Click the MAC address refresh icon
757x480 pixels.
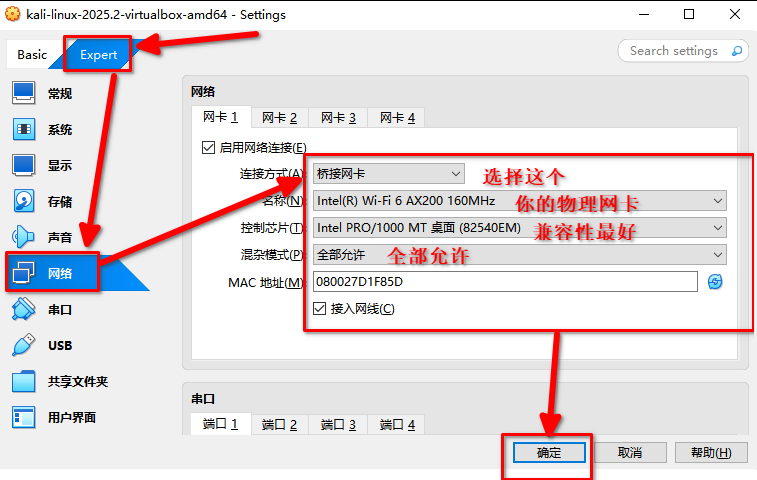[x=715, y=282]
